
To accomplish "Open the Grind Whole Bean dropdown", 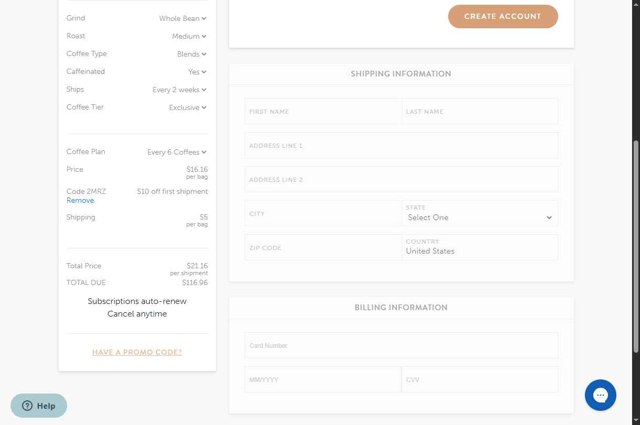I will 182,18.
